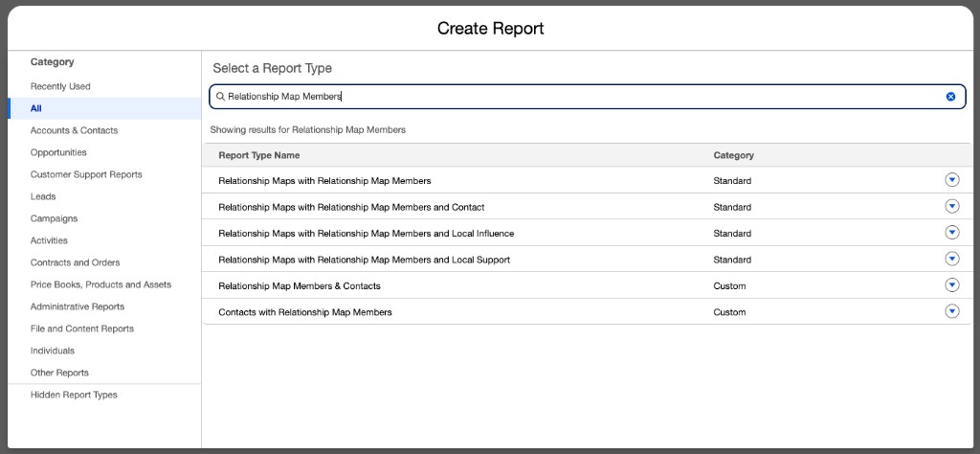
Task: Open dropdown for Relationship Maps with Relationship Map Members
Action: click(x=952, y=180)
